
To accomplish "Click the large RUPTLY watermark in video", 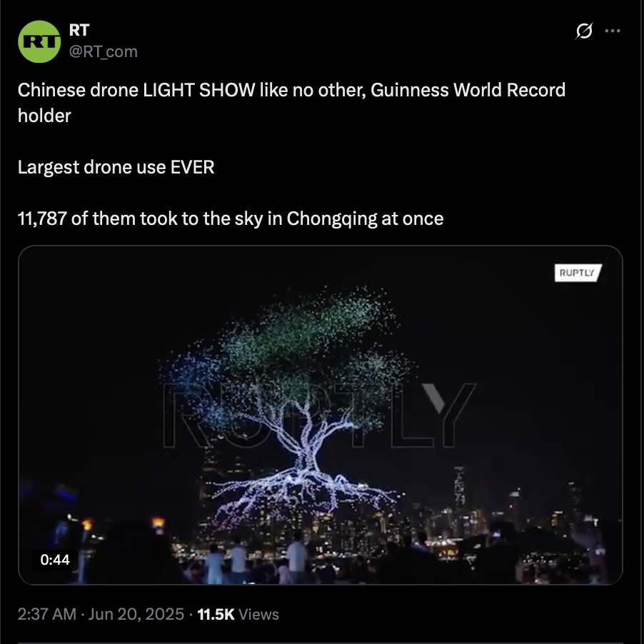I will [320, 415].
